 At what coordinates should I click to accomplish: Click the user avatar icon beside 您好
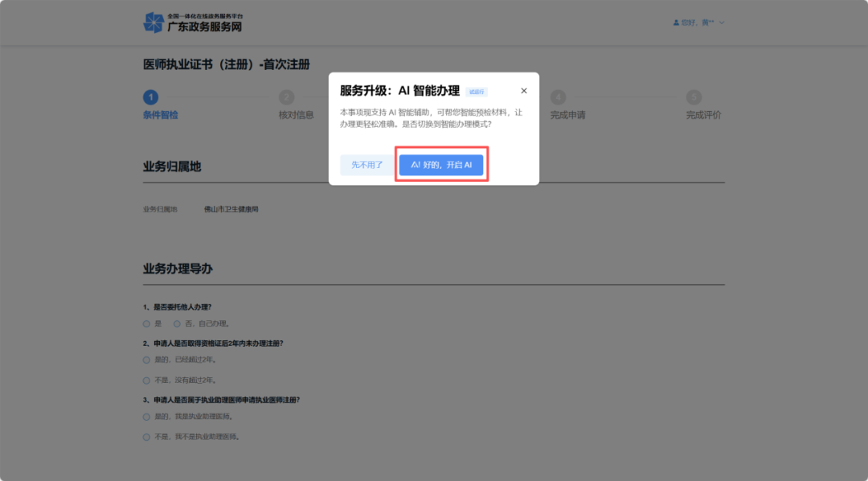[x=676, y=23]
